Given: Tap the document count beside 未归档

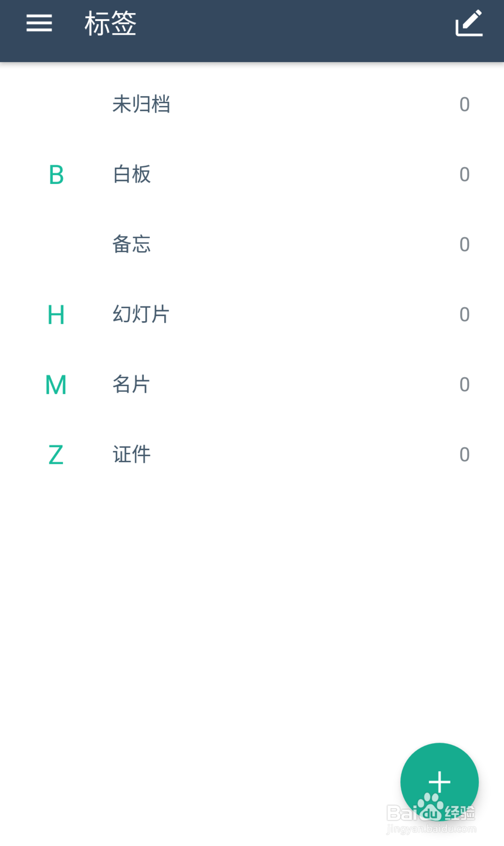Looking at the screenshot, I should [x=464, y=104].
